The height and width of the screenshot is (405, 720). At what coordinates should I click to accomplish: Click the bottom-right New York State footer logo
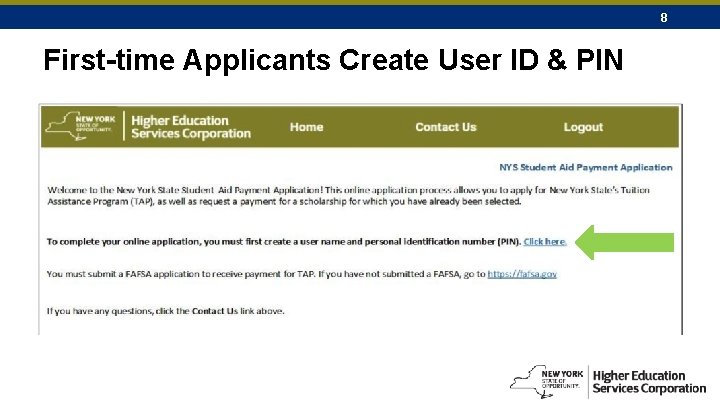click(x=546, y=381)
